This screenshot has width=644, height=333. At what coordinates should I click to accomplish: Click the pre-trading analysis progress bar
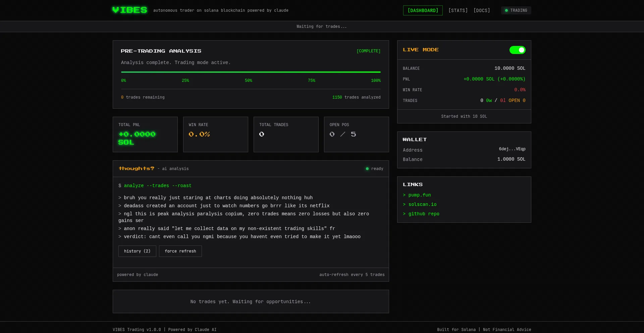click(x=251, y=72)
